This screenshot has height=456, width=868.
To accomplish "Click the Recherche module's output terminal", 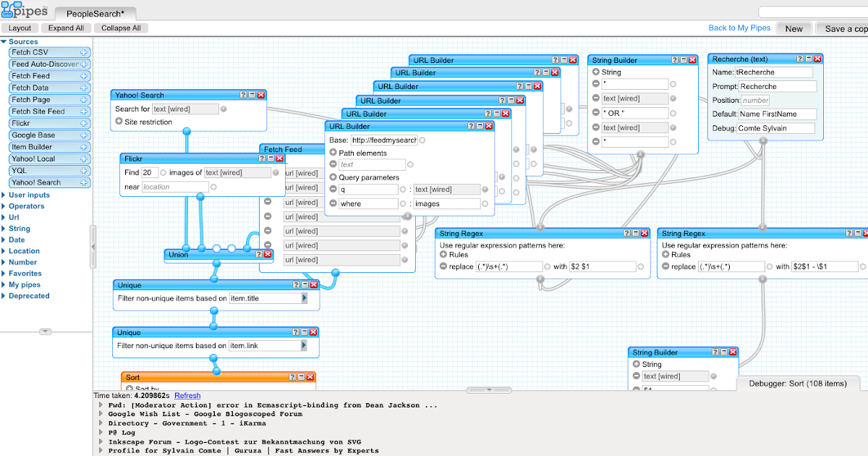I will 762,142.
